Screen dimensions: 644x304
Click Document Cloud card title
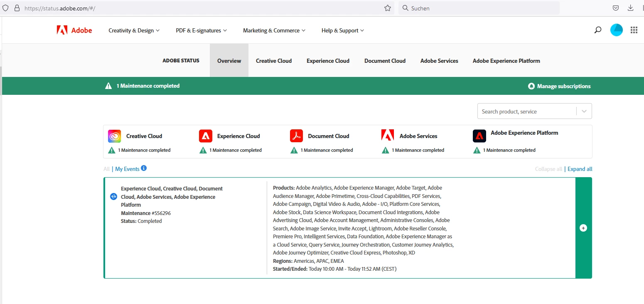(329, 136)
